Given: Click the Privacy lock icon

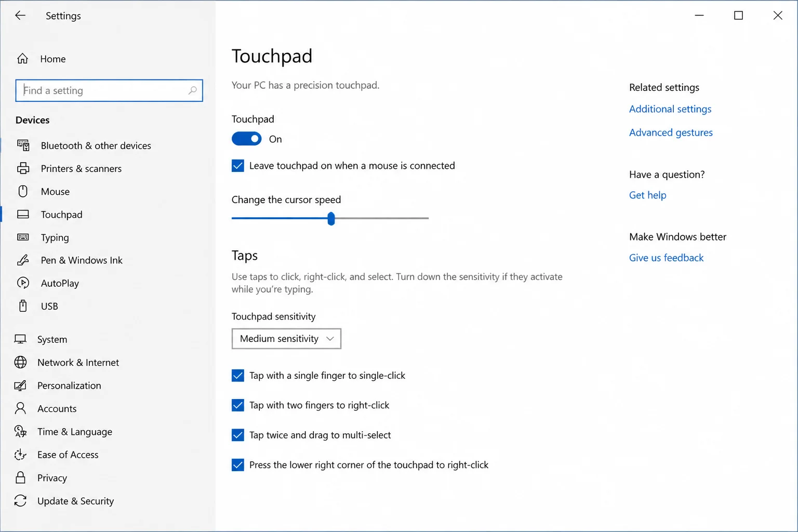Looking at the screenshot, I should tap(20, 477).
